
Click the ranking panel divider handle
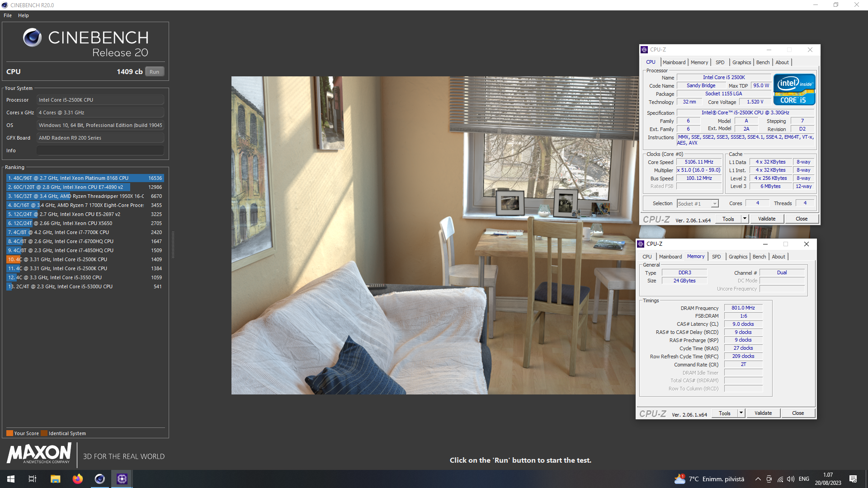pyautogui.click(x=173, y=244)
